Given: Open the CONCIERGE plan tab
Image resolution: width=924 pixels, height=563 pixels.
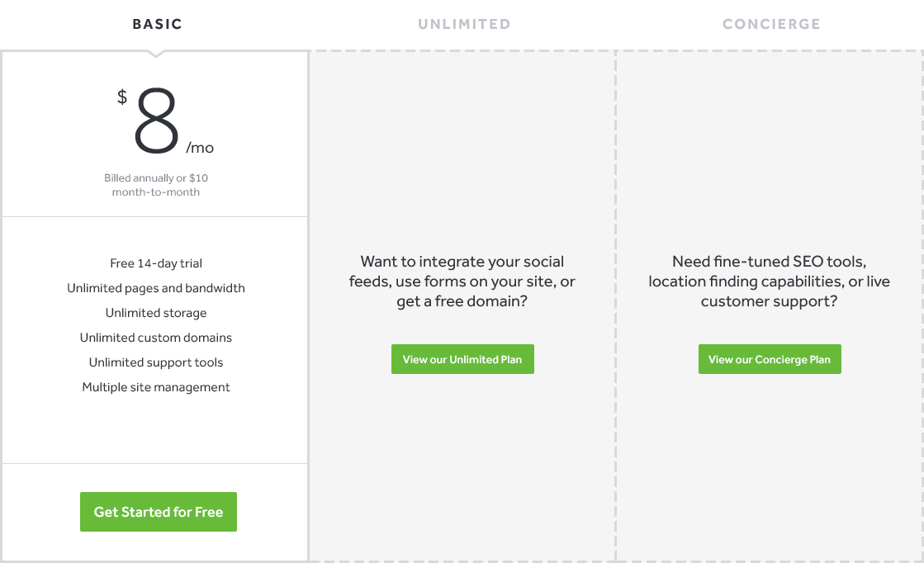Looking at the screenshot, I should 771,24.
